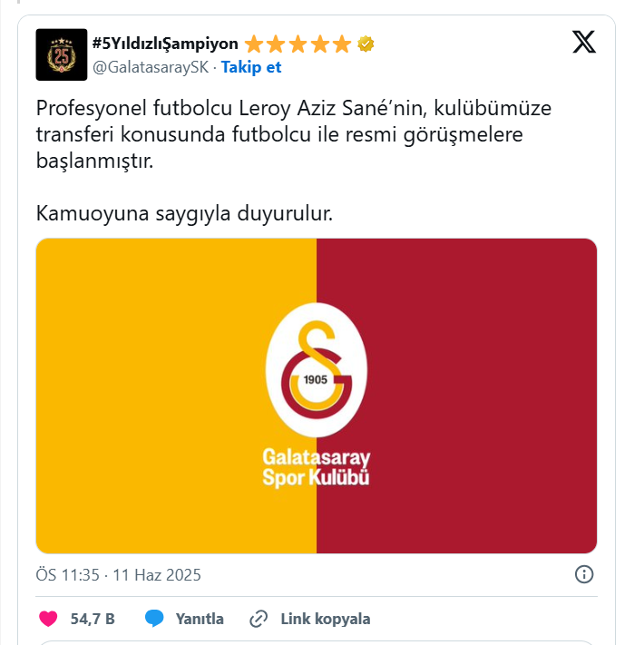Click the Galatasaray 25 profile avatar
644x645 pixels.
click(62, 54)
